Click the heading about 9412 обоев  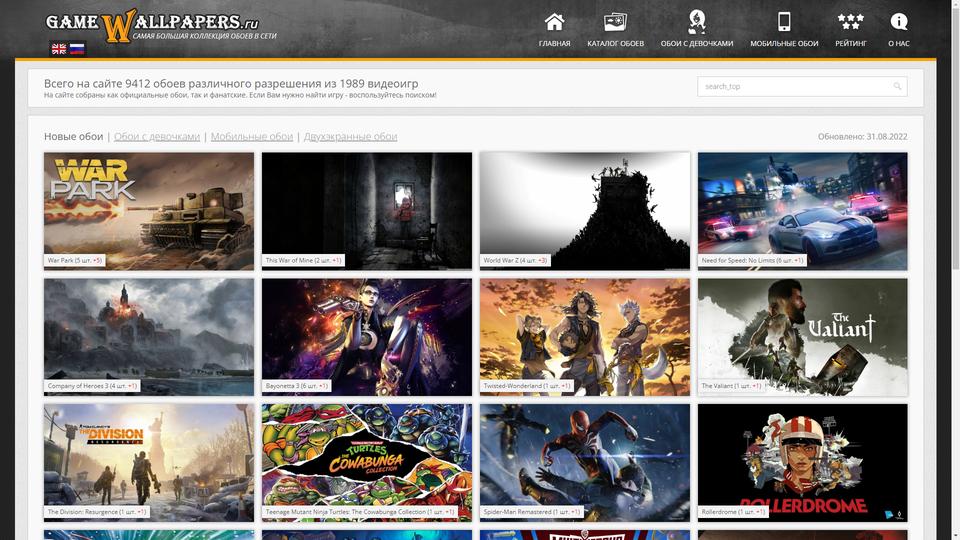231,83
